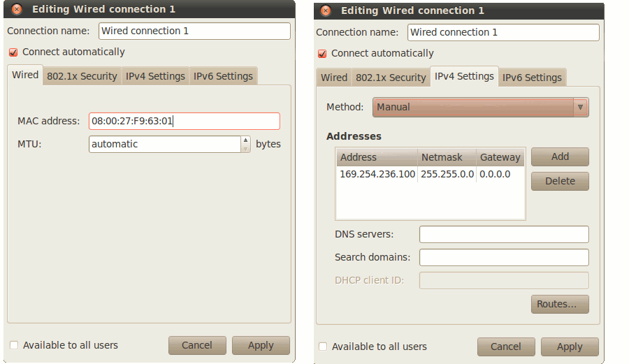
Task: Tick Available to all users in left dialog
Action: click(14, 345)
